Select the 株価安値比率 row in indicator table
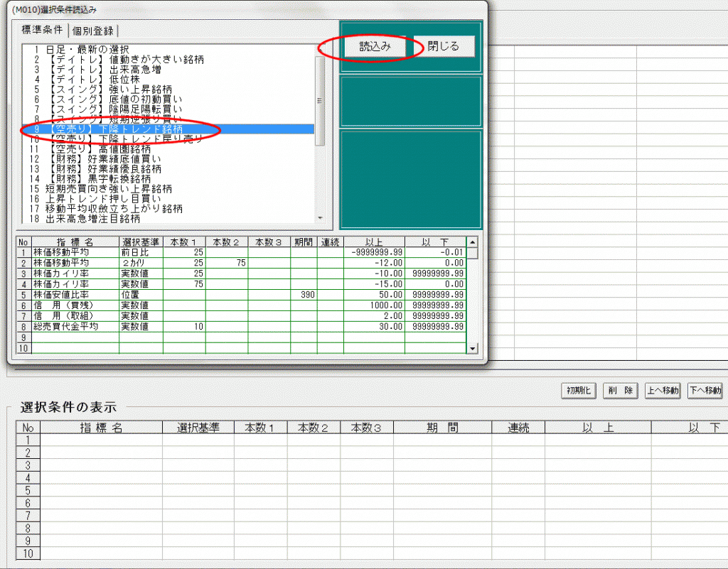Image resolution: width=728 pixels, height=569 pixels. pos(75,294)
